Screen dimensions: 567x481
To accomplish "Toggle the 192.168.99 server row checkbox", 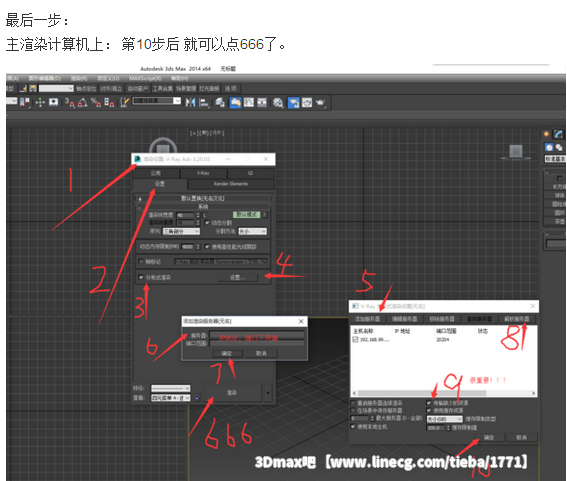I will click(355, 340).
